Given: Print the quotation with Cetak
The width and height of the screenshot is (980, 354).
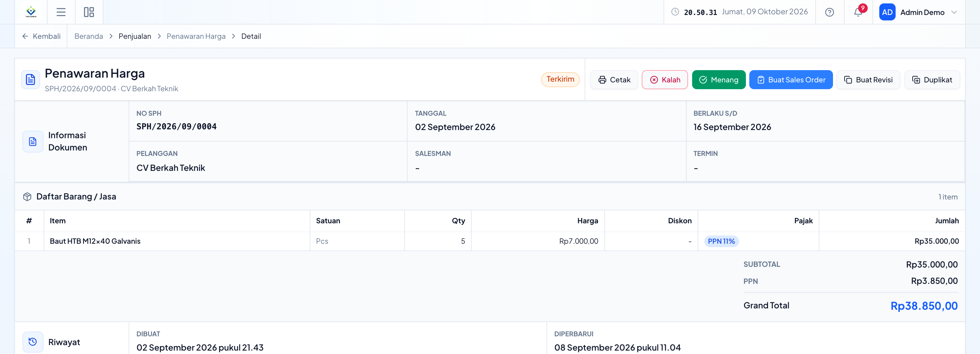Looking at the screenshot, I should point(614,80).
